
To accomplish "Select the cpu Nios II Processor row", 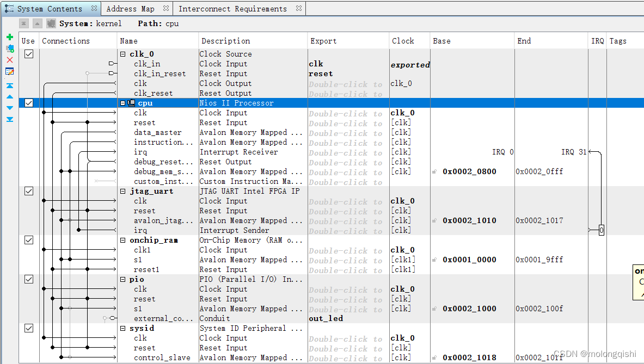I will [332, 103].
